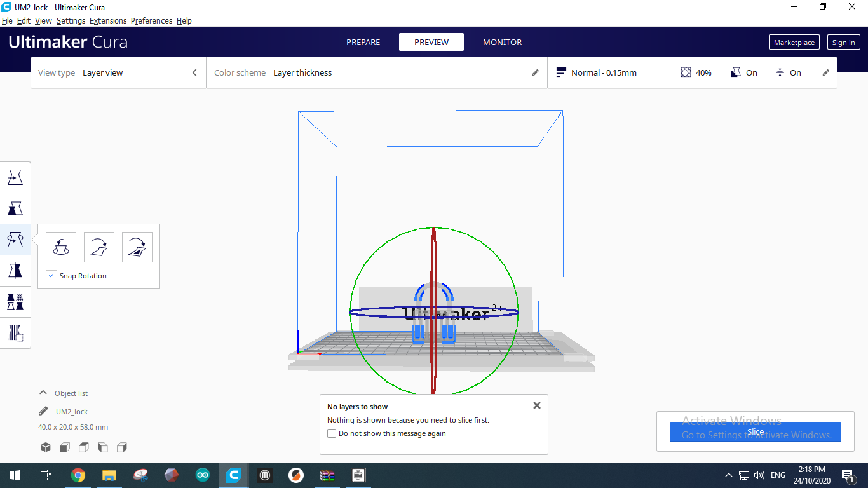This screenshot has height=488, width=868.
Task: Click Select Face to Align icon
Action: (137, 247)
